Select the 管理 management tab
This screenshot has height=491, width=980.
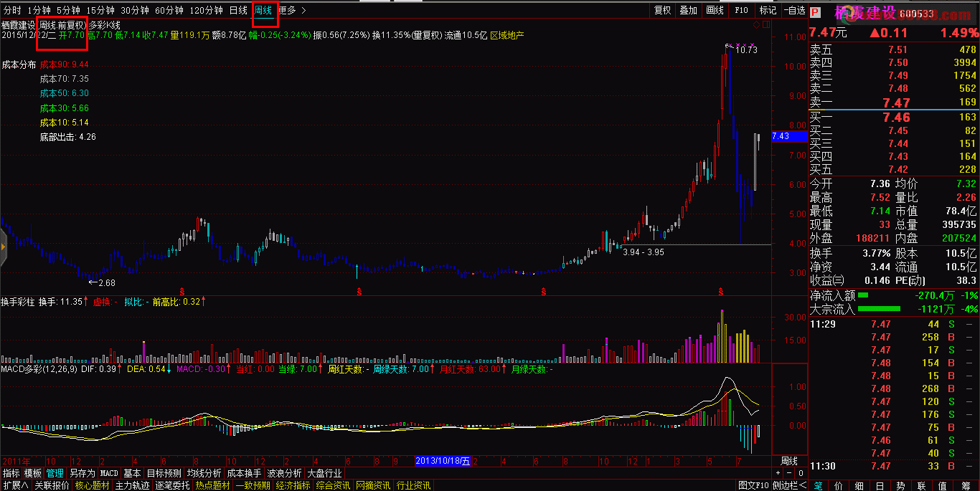[55, 473]
